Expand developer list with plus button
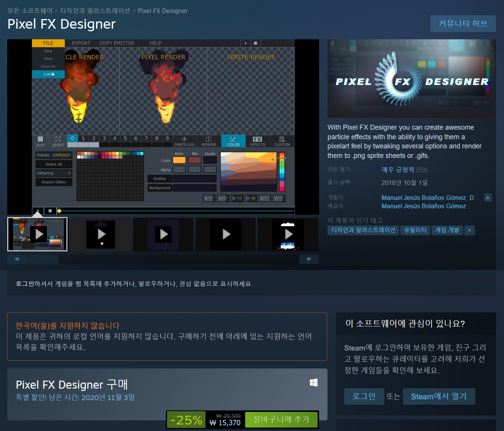The width and height of the screenshot is (504, 431). click(x=488, y=198)
